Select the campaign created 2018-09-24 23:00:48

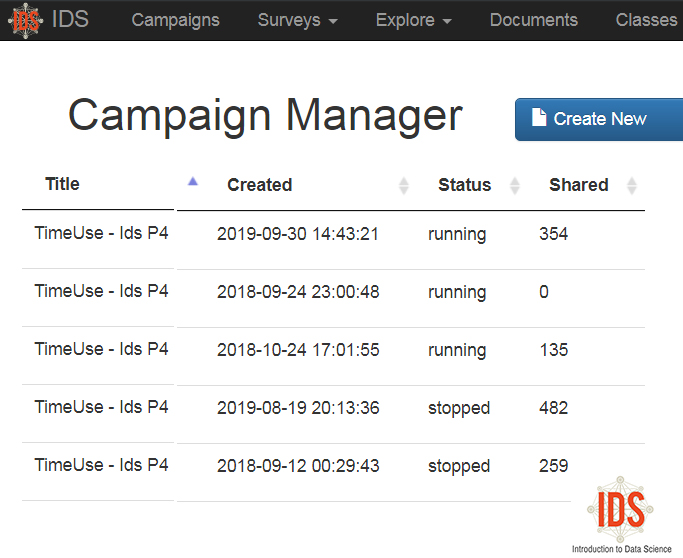[298, 292]
